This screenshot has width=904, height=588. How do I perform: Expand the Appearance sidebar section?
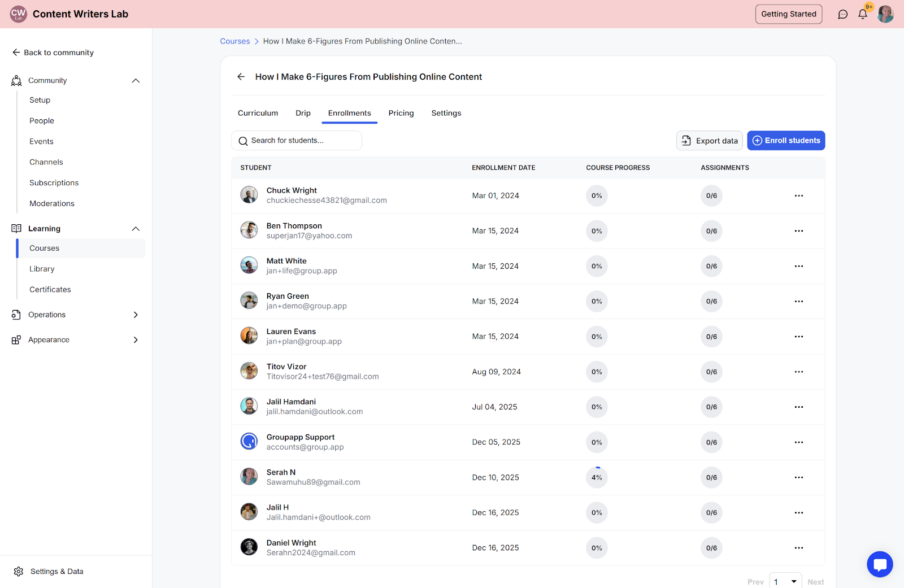point(136,340)
